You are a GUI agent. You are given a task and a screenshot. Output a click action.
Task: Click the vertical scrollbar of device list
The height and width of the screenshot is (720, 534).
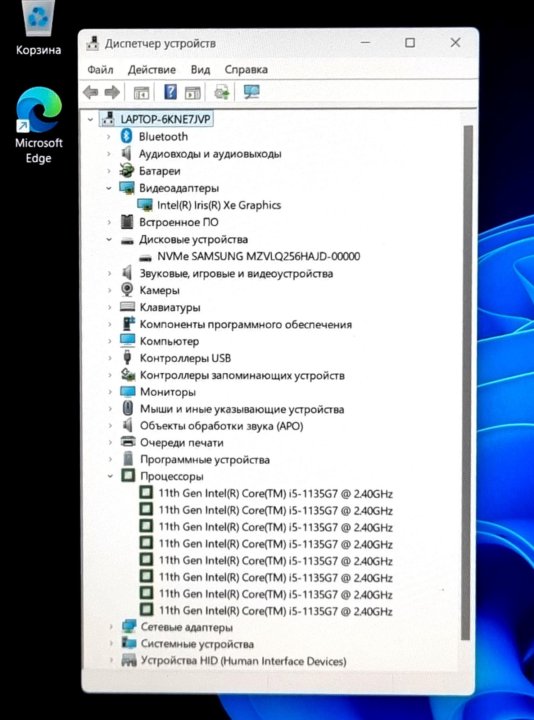point(467,381)
